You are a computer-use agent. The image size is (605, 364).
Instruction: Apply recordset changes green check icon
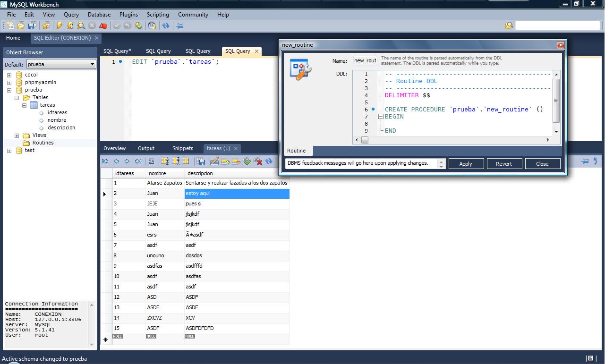(247, 161)
